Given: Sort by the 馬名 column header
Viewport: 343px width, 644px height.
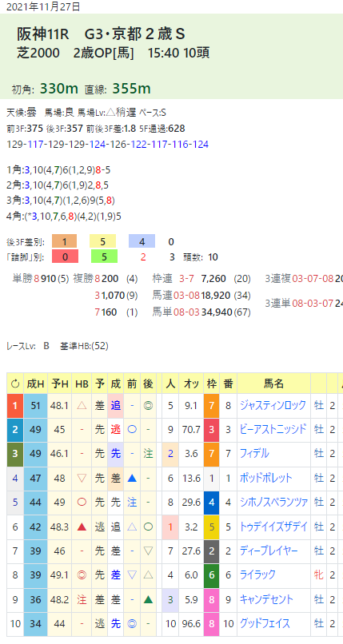Looking at the screenshot, I should tap(273, 384).
